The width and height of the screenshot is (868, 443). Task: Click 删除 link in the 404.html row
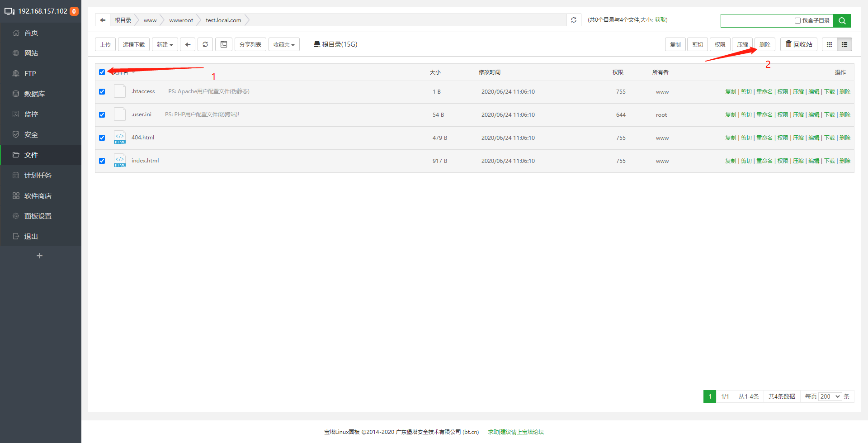tap(845, 138)
